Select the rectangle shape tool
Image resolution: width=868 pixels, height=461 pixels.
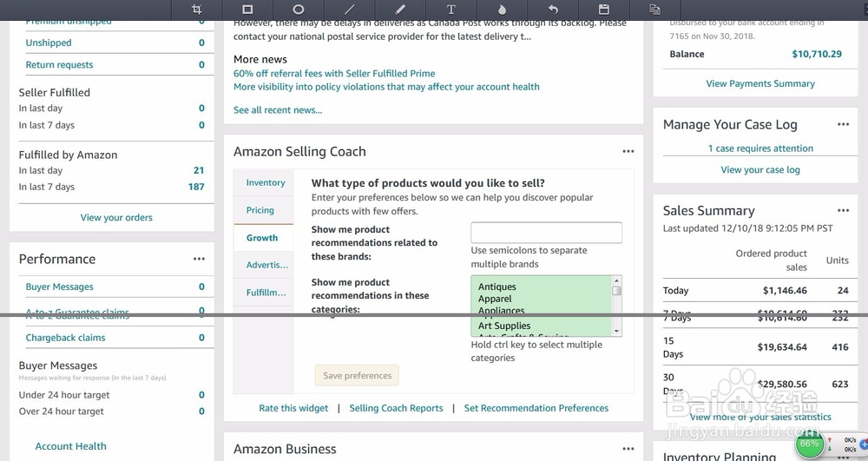coord(247,10)
